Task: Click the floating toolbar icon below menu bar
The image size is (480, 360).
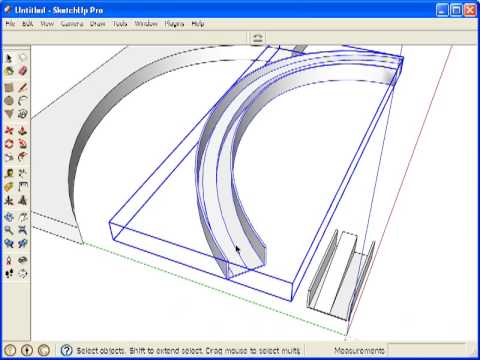Action: pos(257,38)
